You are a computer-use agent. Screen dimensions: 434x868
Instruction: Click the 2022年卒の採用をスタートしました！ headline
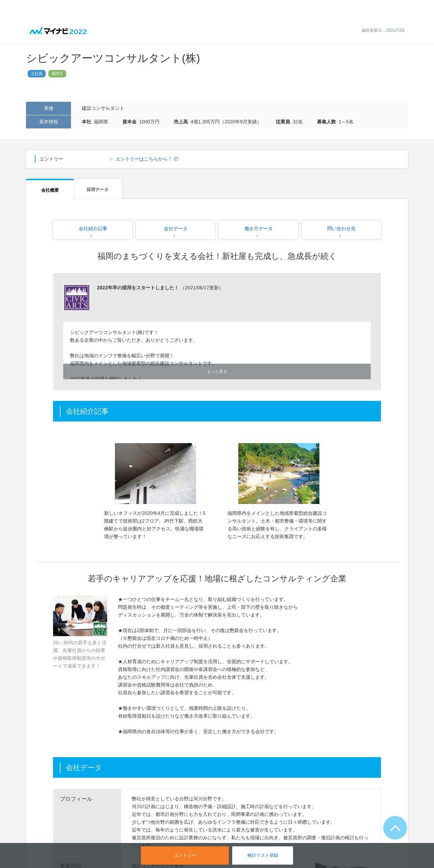[x=137, y=288]
